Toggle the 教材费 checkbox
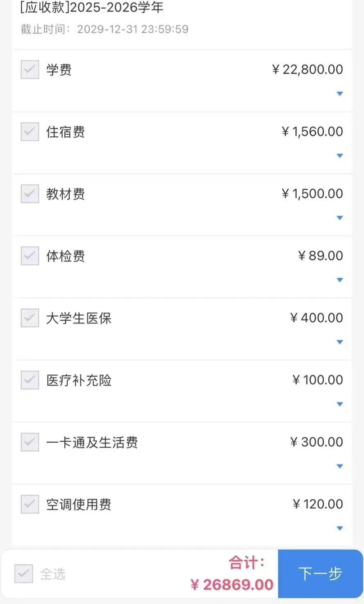The width and height of the screenshot is (364, 604). click(30, 194)
